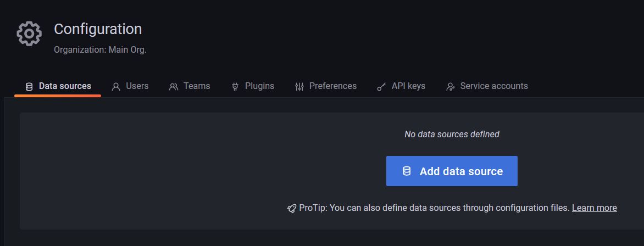Image resolution: width=644 pixels, height=246 pixels.
Task: Switch to the Data sources tab
Action: click(65, 86)
